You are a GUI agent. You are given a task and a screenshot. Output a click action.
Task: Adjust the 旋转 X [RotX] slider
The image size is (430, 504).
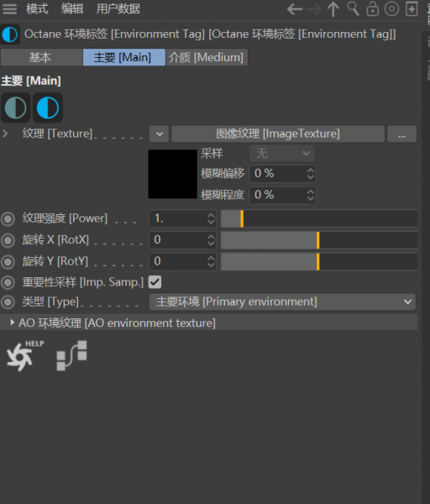[319, 240]
